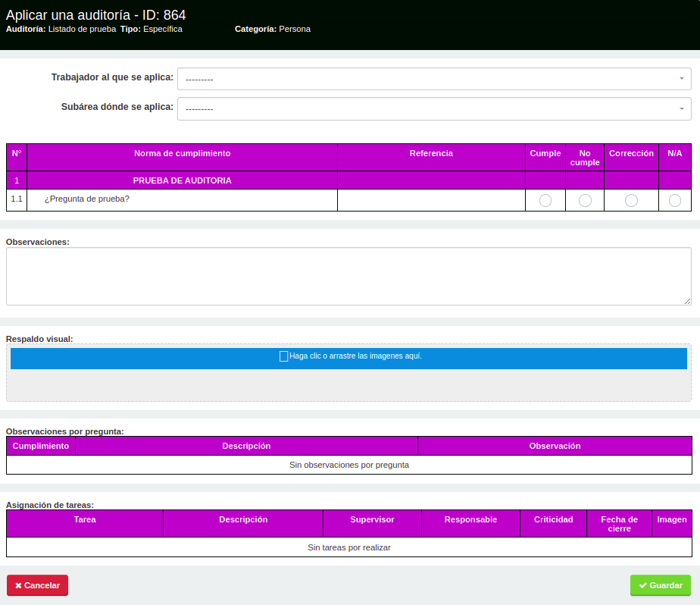This screenshot has width=700, height=605.
Task: Click the ¿Pregunta de prueba? question text
Action: [x=86, y=199]
